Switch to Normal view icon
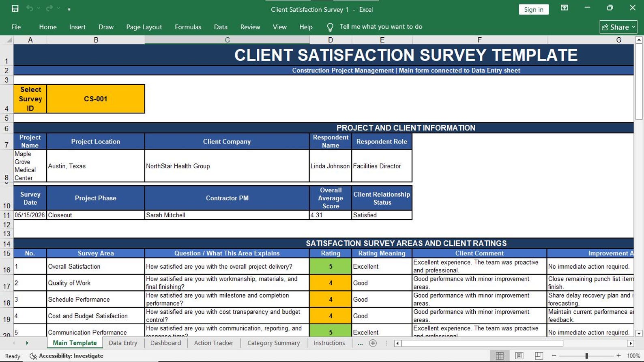This screenshot has width=644, height=362. pyautogui.click(x=500, y=356)
